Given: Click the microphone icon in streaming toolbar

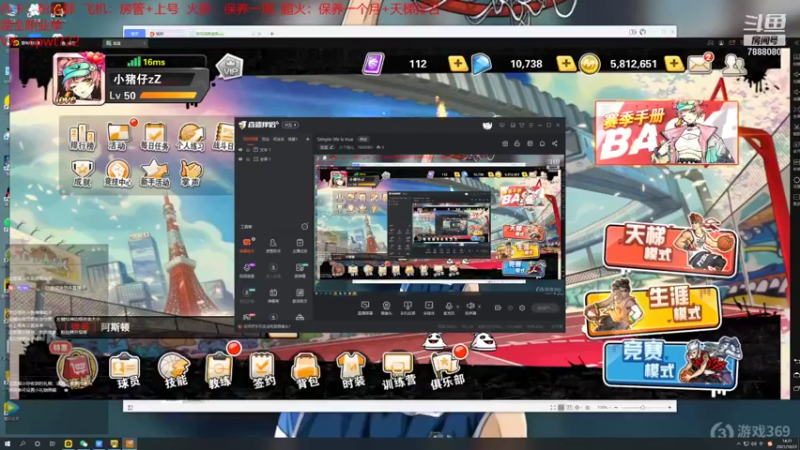Looking at the screenshot, I should pyautogui.click(x=449, y=305).
